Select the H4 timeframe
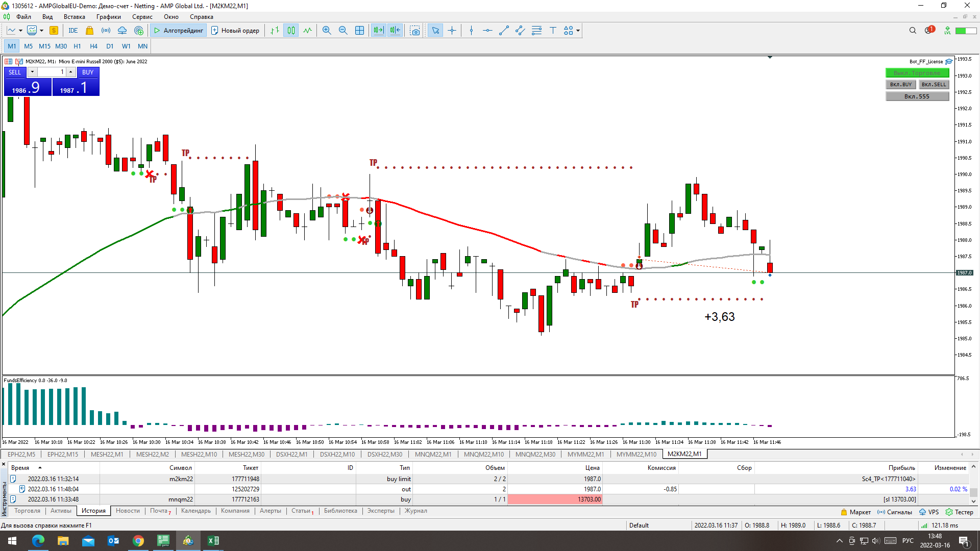980x551 pixels. tap(93, 46)
